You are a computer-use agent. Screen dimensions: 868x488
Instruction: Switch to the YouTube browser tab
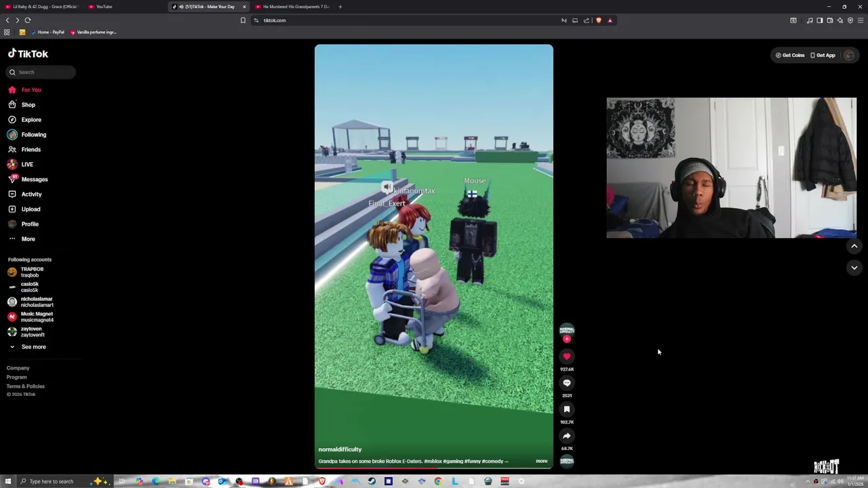coord(104,7)
